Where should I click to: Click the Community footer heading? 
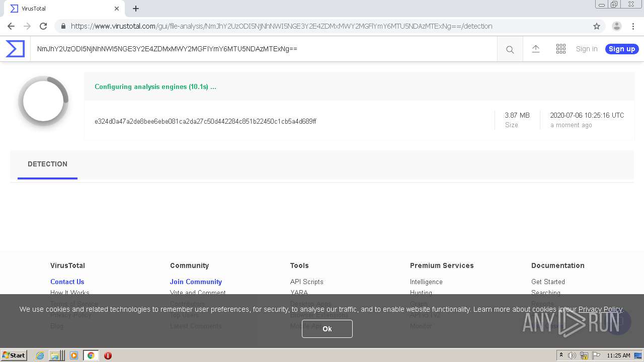pyautogui.click(x=189, y=265)
